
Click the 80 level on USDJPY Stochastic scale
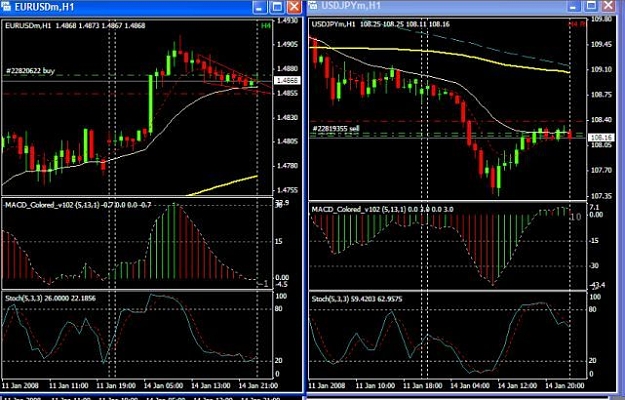(593, 310)
